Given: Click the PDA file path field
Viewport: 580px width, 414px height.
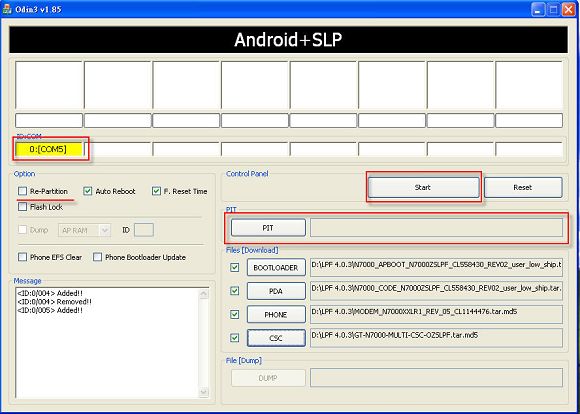Looking at the screenshot, I should click(x=436, y=291).
